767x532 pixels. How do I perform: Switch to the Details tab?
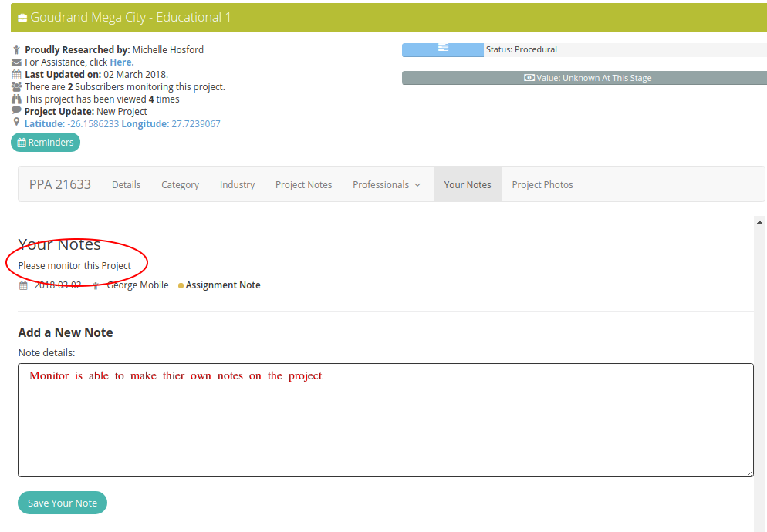pos(127,185)
